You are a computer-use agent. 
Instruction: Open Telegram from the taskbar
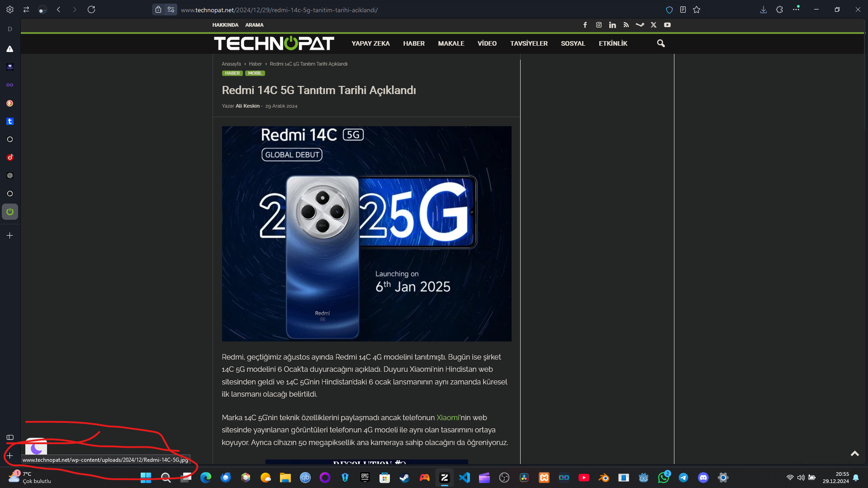coord(683,478)
